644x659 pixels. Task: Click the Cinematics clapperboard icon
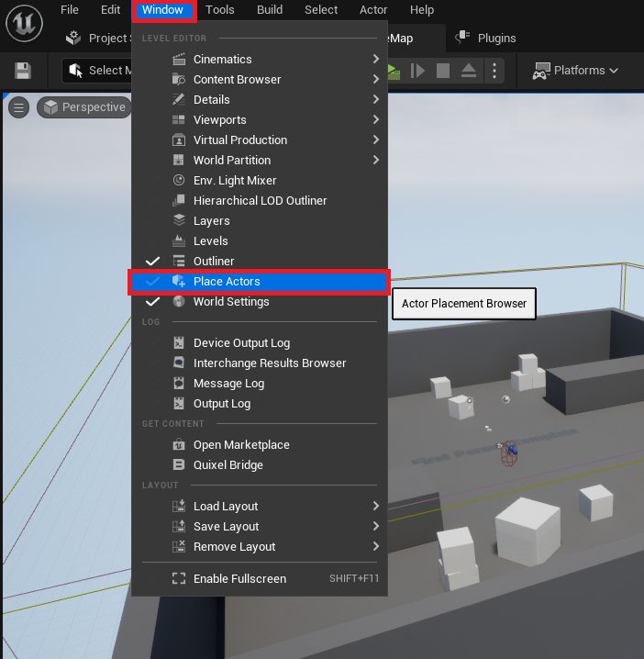pos(179,60)
